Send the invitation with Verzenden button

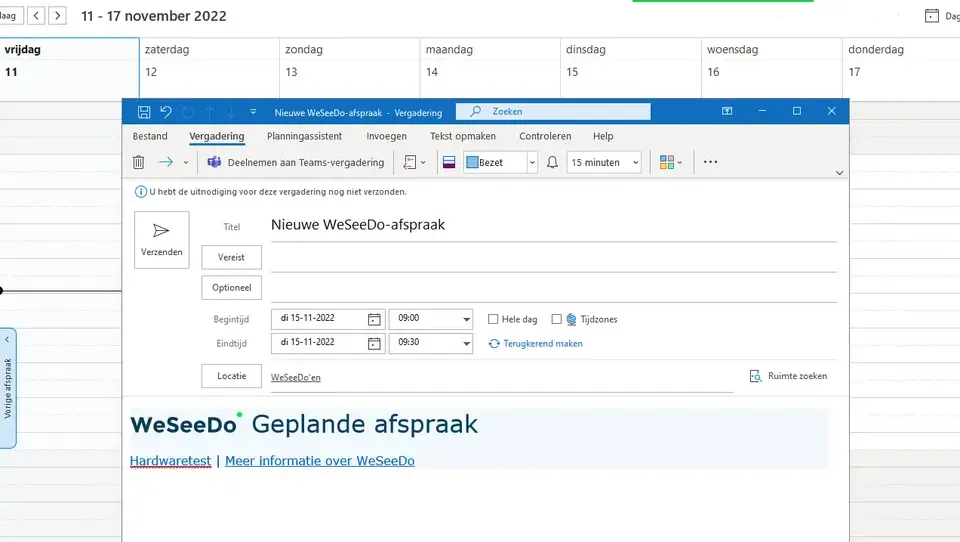pyautogui.click(x=162, y=239)
